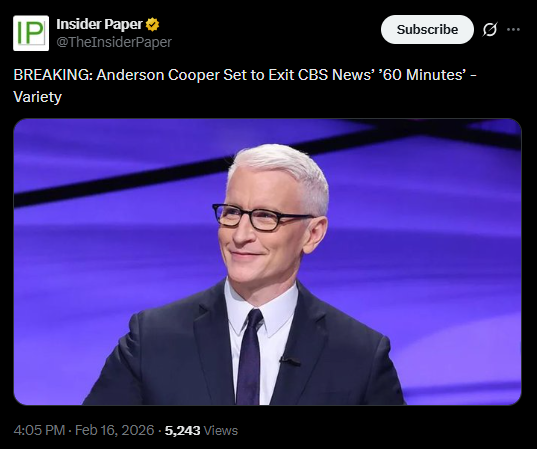Click the Views label
537x449 pixels.
point(221,431)
